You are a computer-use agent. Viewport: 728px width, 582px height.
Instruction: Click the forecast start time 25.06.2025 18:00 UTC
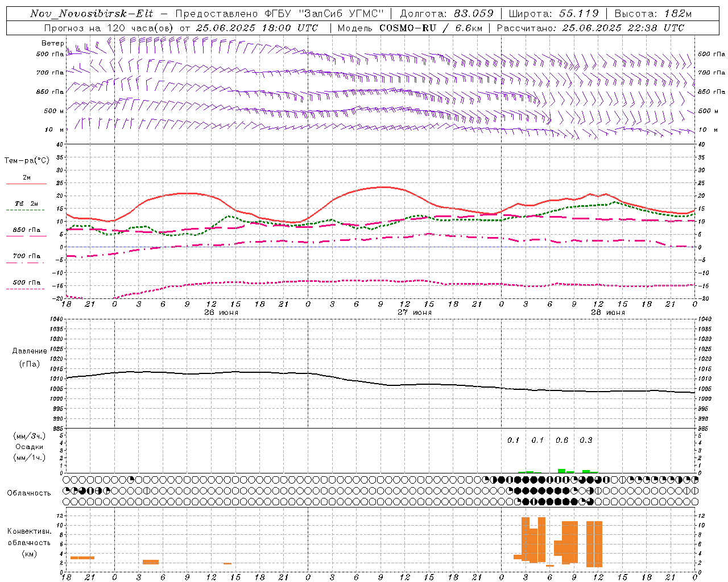point(257,28)
